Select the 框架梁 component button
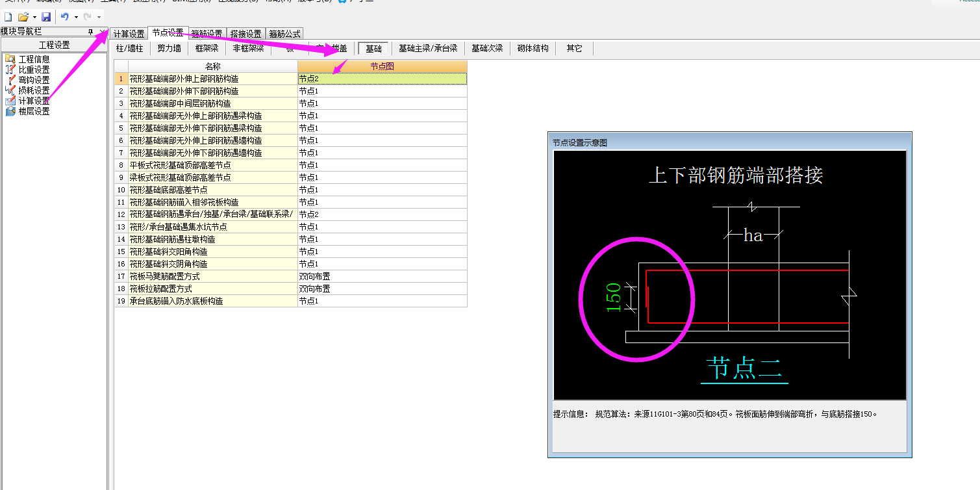 (x=207, y=48)
